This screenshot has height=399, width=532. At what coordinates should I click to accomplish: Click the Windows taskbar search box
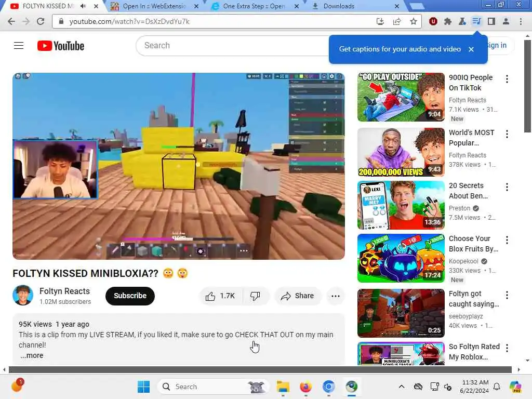coord(213,387)
